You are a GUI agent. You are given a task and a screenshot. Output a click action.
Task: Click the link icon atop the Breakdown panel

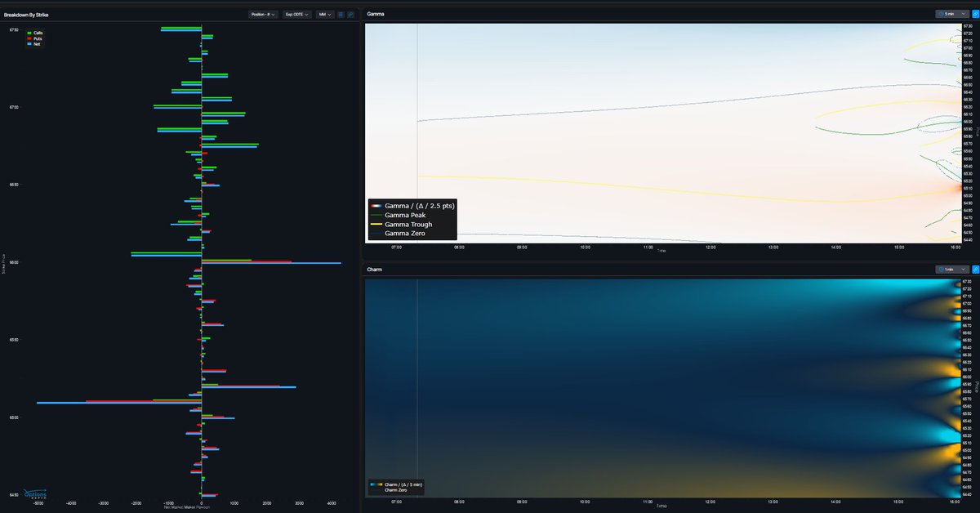(x=350, y=14)
